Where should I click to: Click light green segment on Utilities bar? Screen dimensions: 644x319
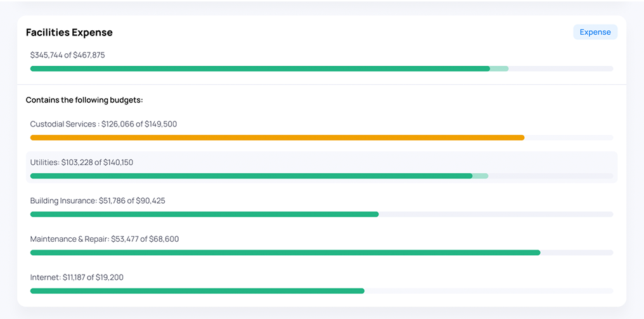click(480, 176)
